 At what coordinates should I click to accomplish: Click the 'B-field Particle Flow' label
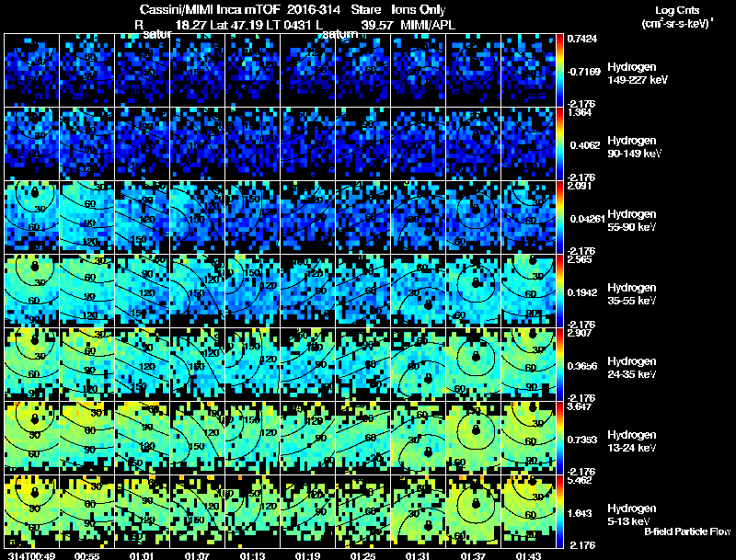[687, 531]
